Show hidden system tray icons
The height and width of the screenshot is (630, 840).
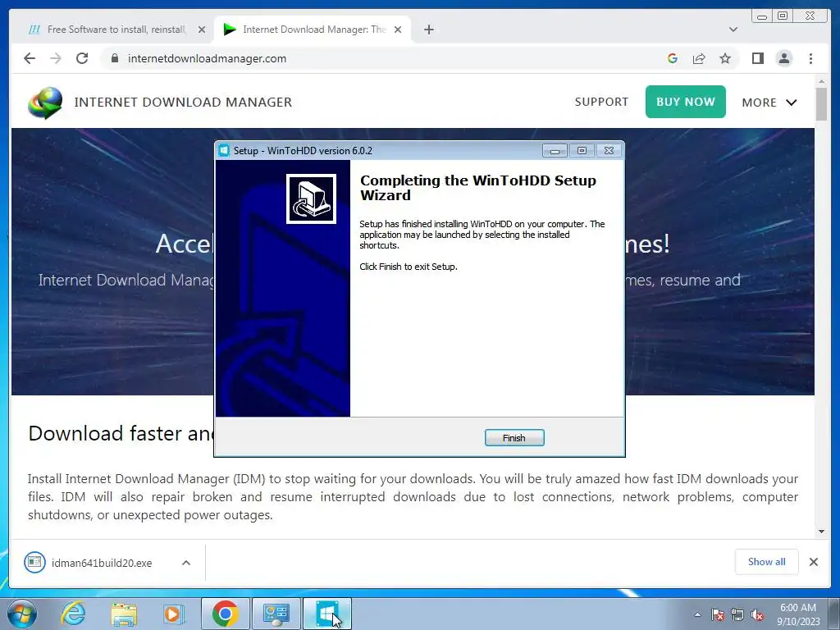coord(697,614)
